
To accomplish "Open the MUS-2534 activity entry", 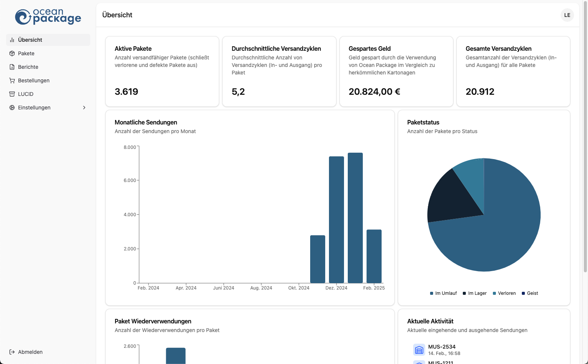I will click(442, 347).
